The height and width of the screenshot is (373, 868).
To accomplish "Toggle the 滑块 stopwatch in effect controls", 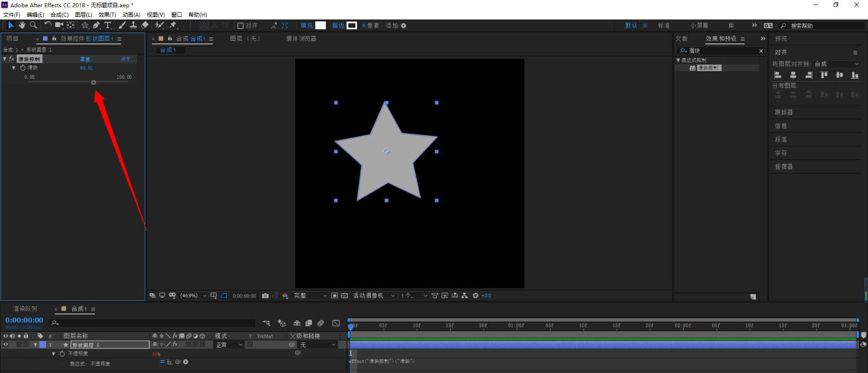I will tap(23, 68).
